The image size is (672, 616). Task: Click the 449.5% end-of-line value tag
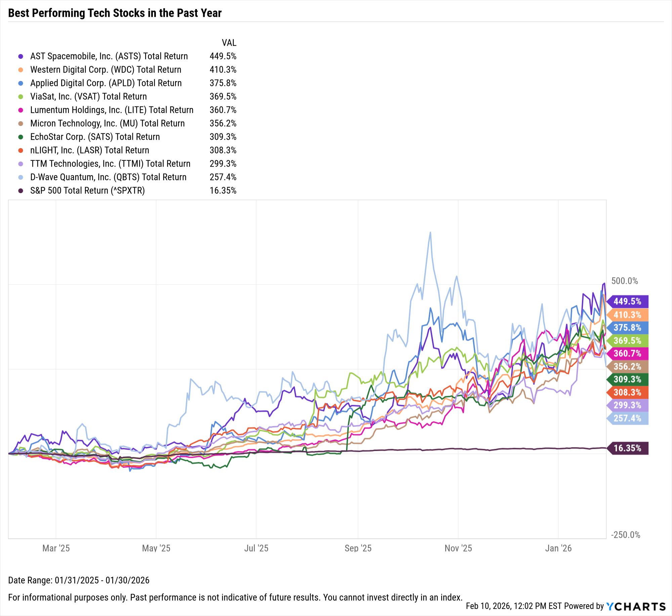(627, 301)
